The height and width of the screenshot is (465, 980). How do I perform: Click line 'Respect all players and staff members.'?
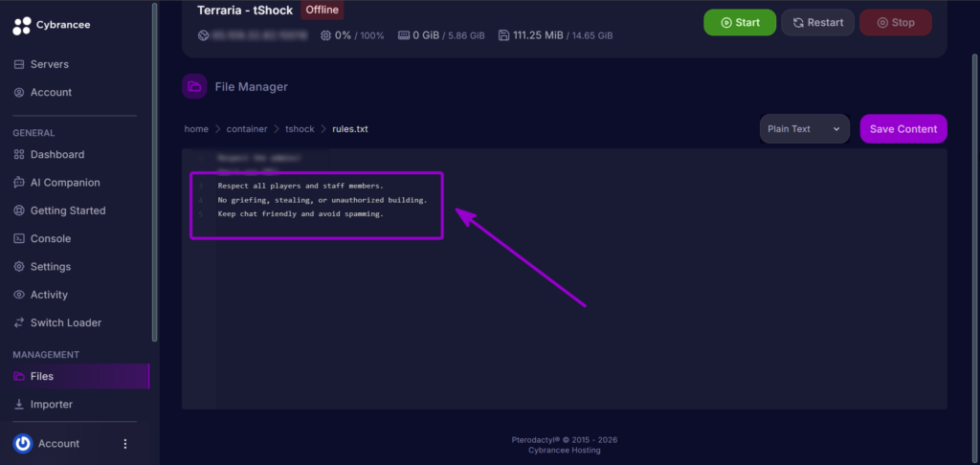(301, 186)
